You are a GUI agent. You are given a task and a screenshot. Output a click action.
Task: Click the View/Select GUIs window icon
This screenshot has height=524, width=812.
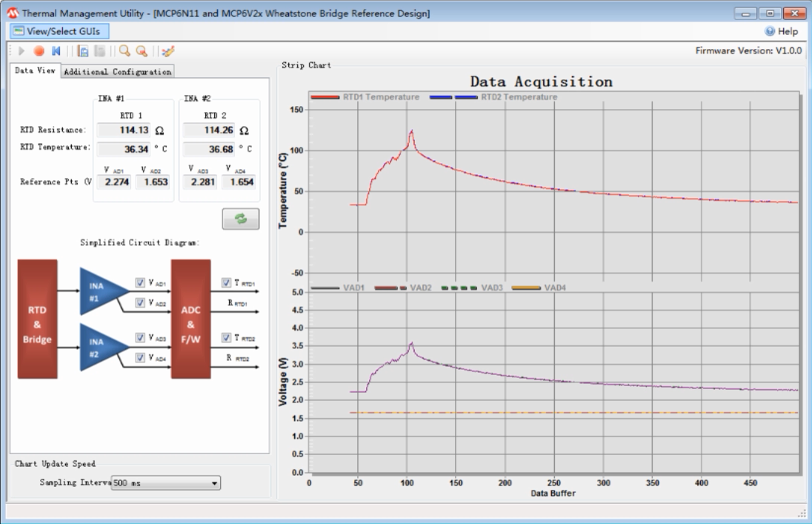click(19, 31)
